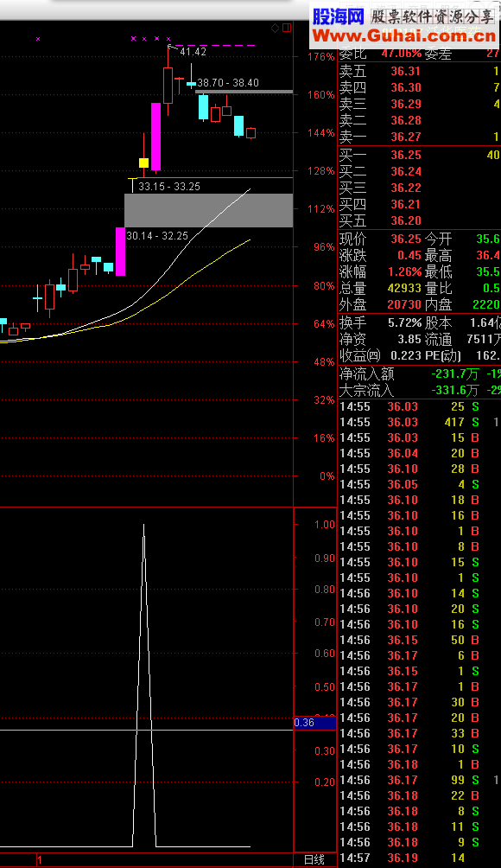Viewport: 501px width, 868px height.
Task: Click the 净资 3.85 value
Action: click(x=409, y=339)
